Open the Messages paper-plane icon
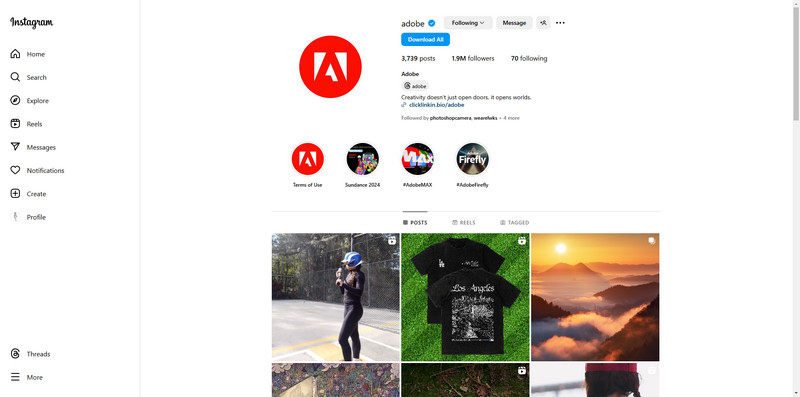Image resolution: width=800 pixels, height=397 pixels. 15,146
